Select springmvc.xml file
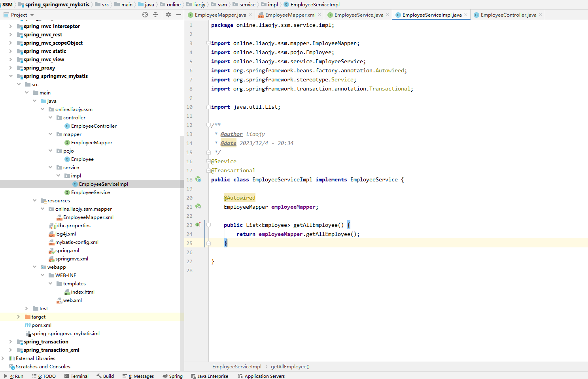 72,258
